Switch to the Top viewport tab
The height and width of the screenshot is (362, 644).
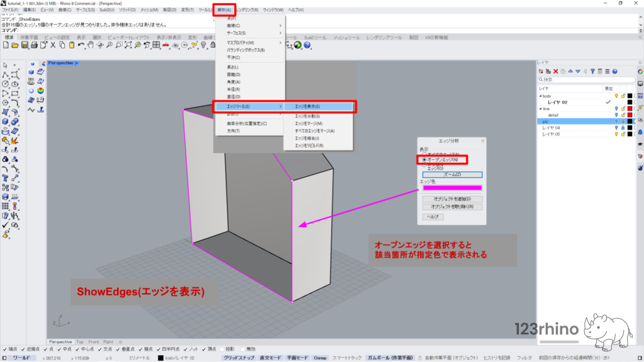[x=80, y=342]
